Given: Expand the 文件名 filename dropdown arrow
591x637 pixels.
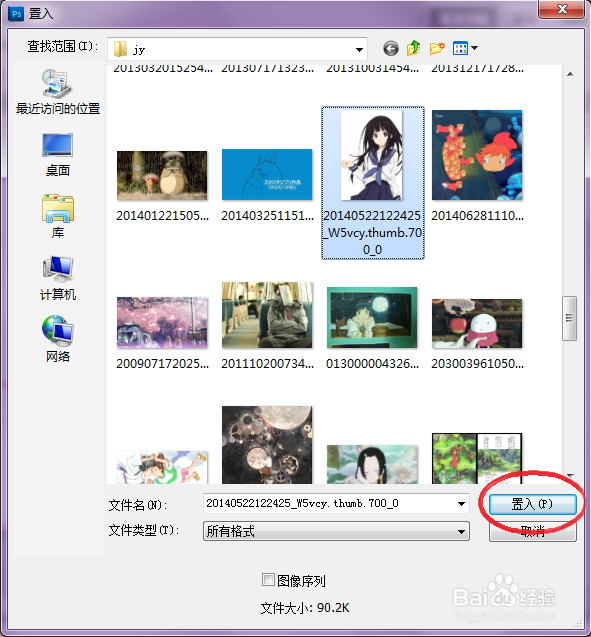Looking at the screenshot, I should [461, 504].
